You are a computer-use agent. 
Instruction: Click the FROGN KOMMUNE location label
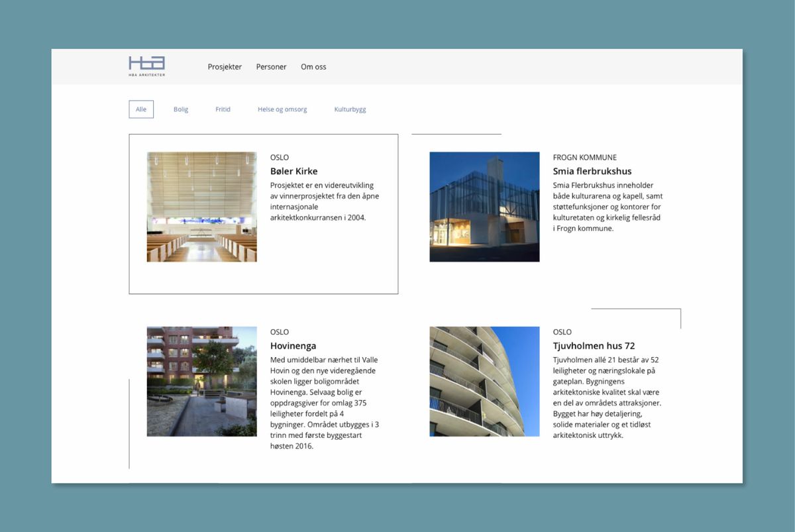pyautogui.click(x=585, y=158)
